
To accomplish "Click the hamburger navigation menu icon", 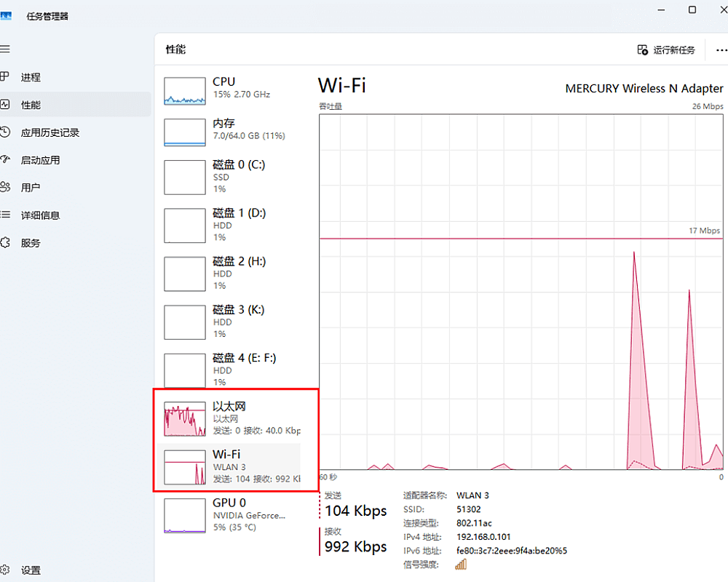I will (x=5, y=49).
